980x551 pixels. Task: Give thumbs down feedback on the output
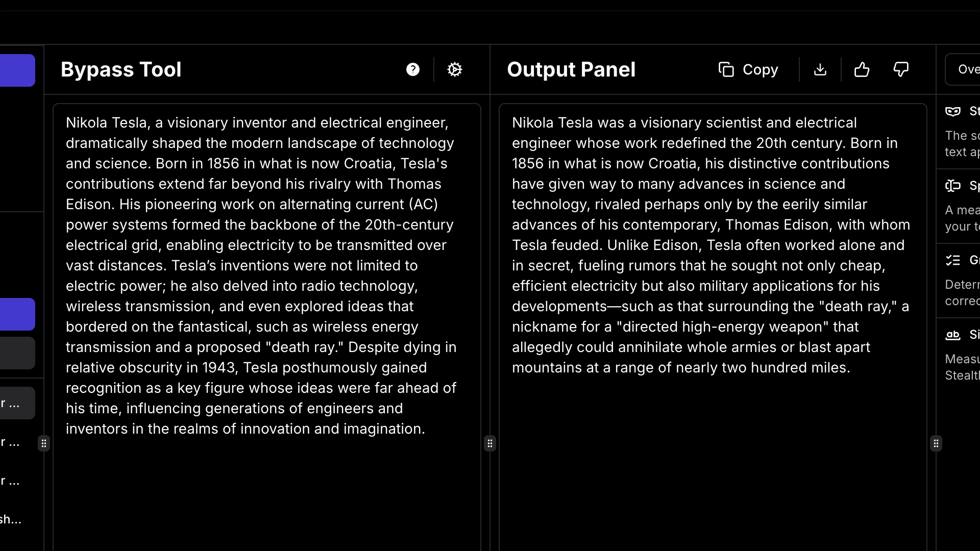(x=900, y=70)
